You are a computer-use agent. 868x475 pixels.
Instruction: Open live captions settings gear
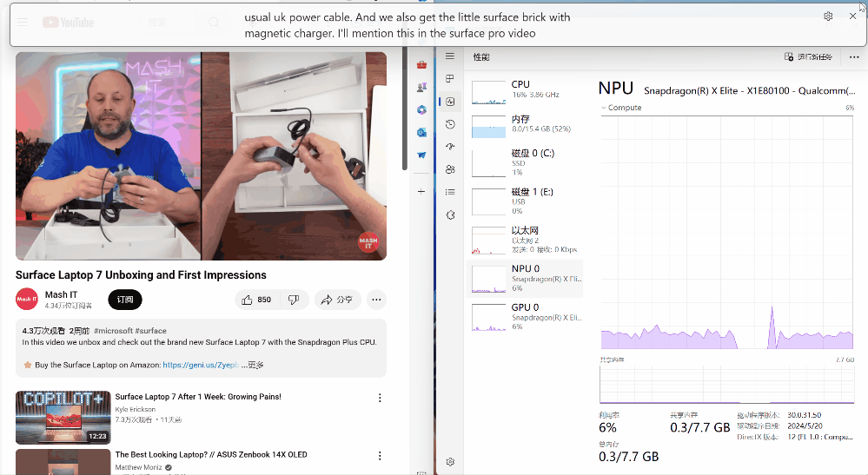[828, 16]
